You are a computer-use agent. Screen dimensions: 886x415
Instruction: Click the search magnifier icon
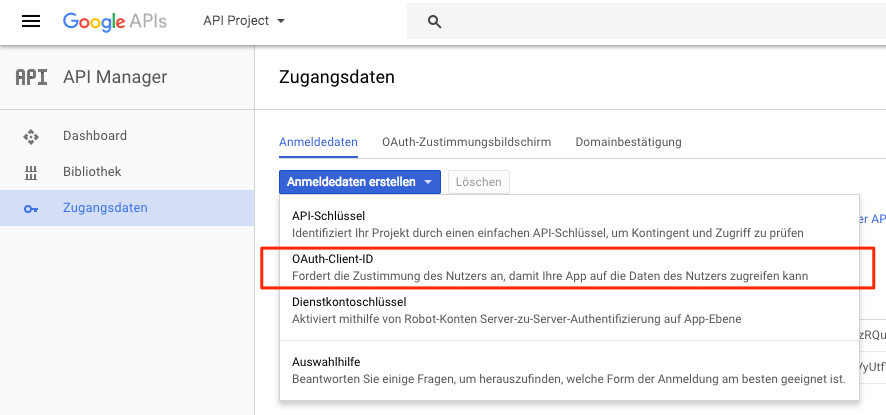coord(434,22)
